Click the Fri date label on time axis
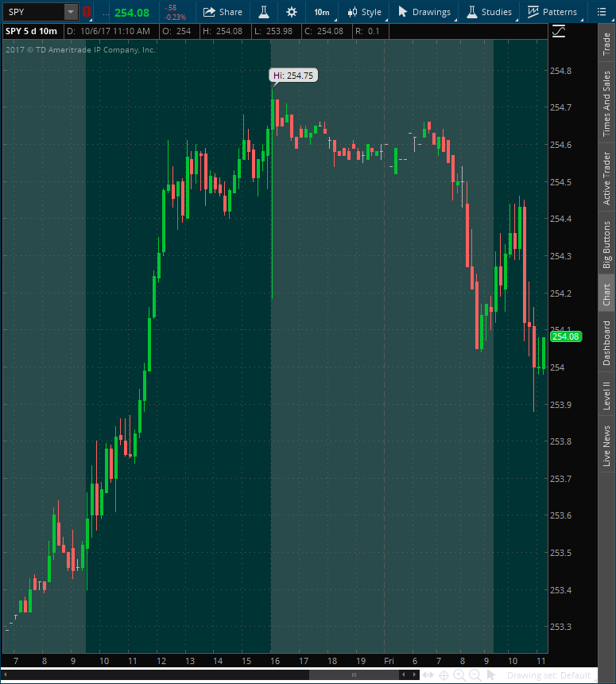Image resolution: width=616 pixels, height=684 pixels. [x=389, y=661]
